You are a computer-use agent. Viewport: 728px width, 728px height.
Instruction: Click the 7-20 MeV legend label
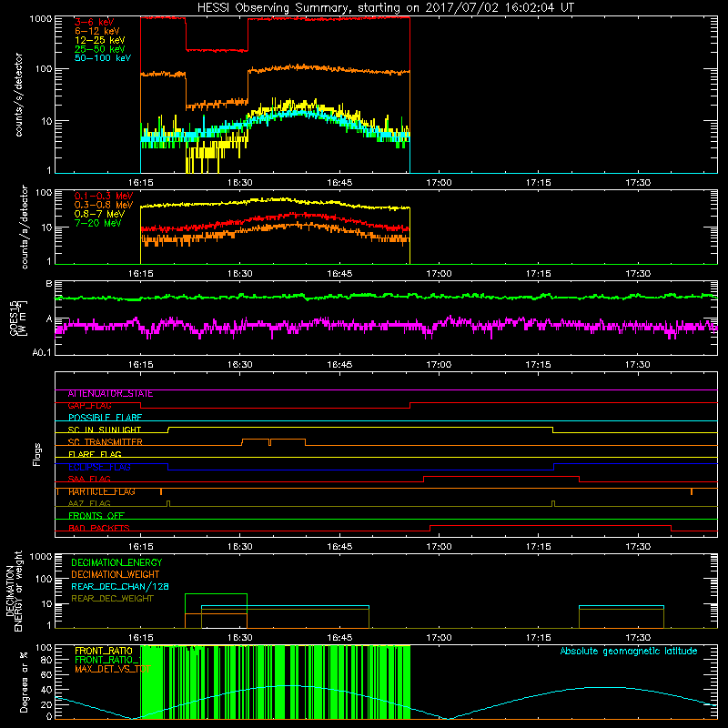(x=97, y=223)
